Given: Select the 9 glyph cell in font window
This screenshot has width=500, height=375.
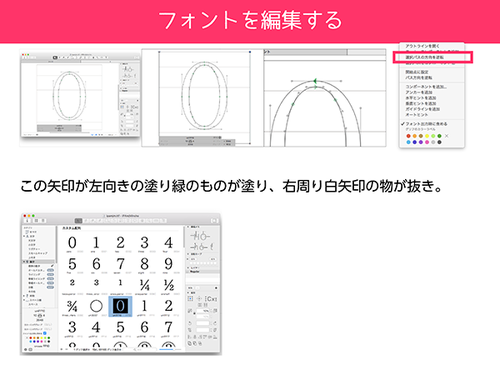Looking at the screenshot, I should click(168, 264).
